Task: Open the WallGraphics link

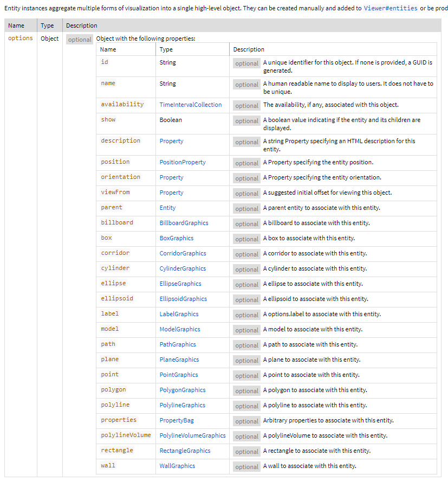Action: coord(177,466)
